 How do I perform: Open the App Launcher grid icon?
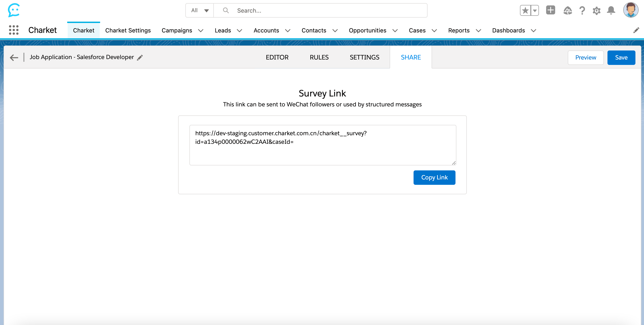point(14,30)
